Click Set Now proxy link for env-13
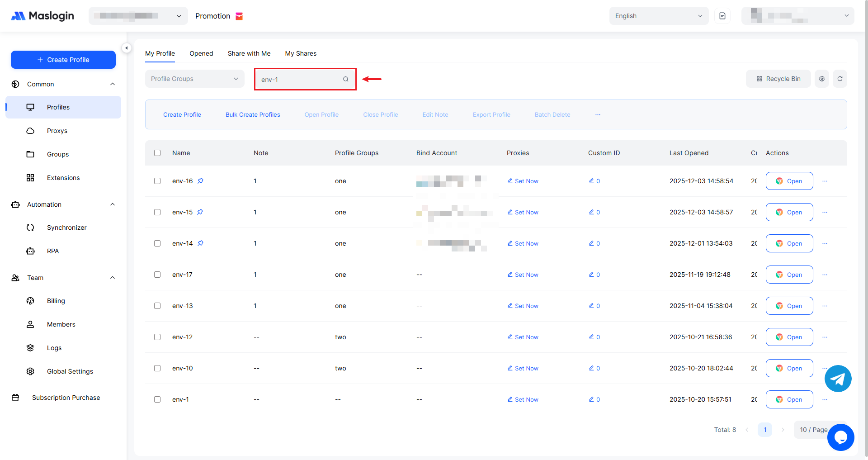 pyautogui.click(x=523, y=306)
